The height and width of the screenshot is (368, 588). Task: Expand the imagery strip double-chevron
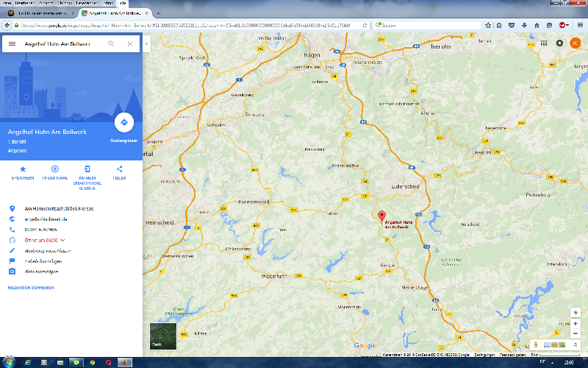tap(575, 344)
